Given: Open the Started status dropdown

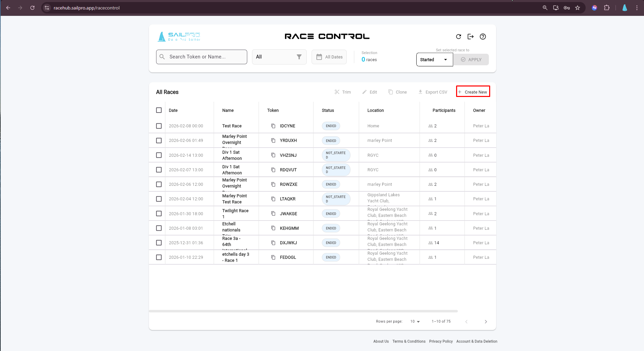Looking at the screenshot, I should click(434, 60).
